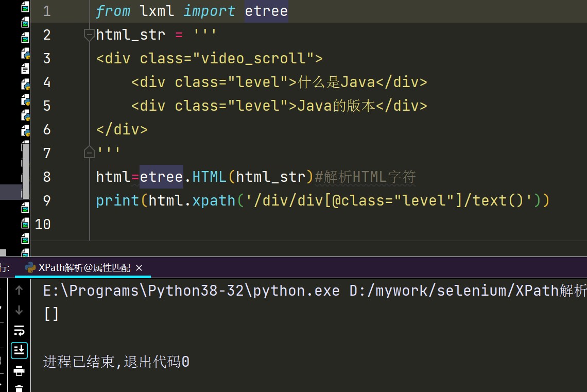The height and width of the screenshot is (392, 587).
Task: Click the Python icon on the run tab
Action: [x=30, y=268]
